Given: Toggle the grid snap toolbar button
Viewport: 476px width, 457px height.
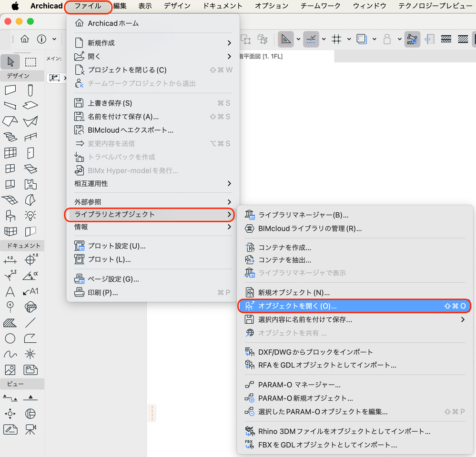Looking at the screenshot, I should coord(336,39).
